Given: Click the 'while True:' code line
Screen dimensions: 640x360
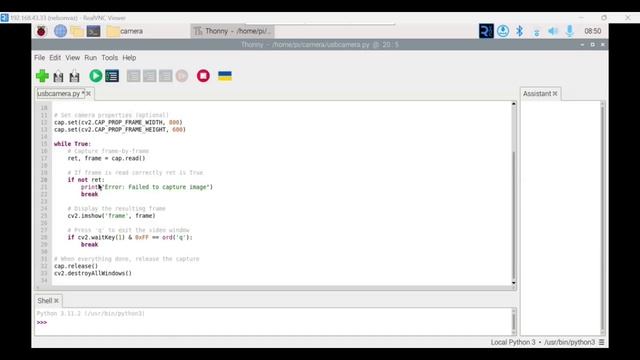Looking at the screenshot, I should tap(73, 144).
